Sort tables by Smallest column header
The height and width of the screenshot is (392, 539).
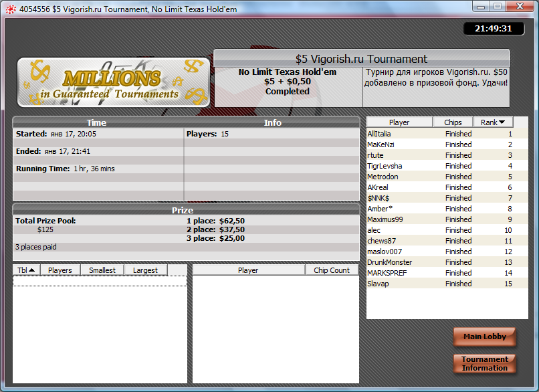click(102, 270)
